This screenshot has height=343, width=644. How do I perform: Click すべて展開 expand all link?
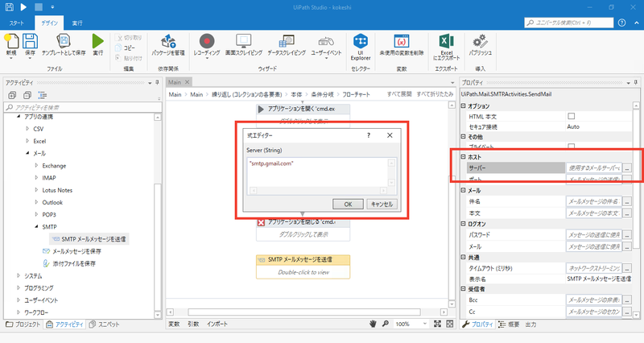pyautogui.click(x=399, y=94)
